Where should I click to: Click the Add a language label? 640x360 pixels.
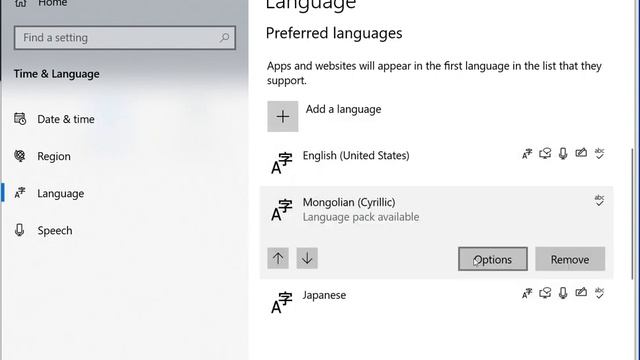pos(343,109)
